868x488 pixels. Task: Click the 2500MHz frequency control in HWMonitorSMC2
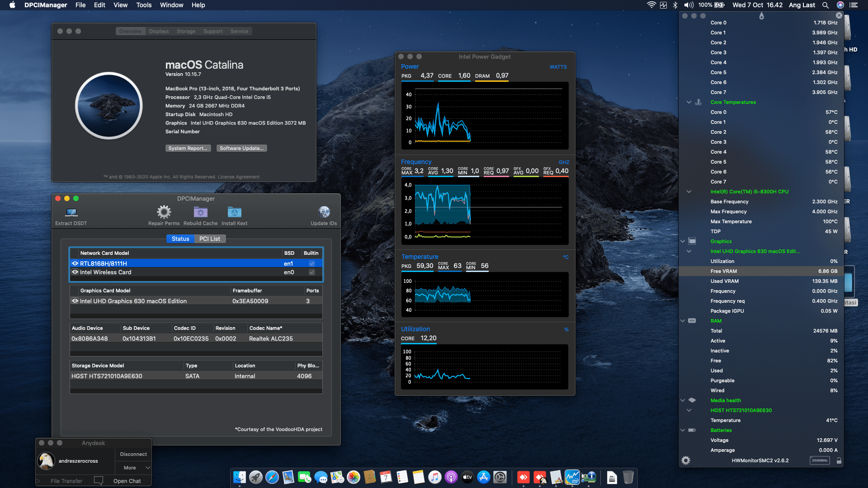pyautogui.click(x=820, y=460)
